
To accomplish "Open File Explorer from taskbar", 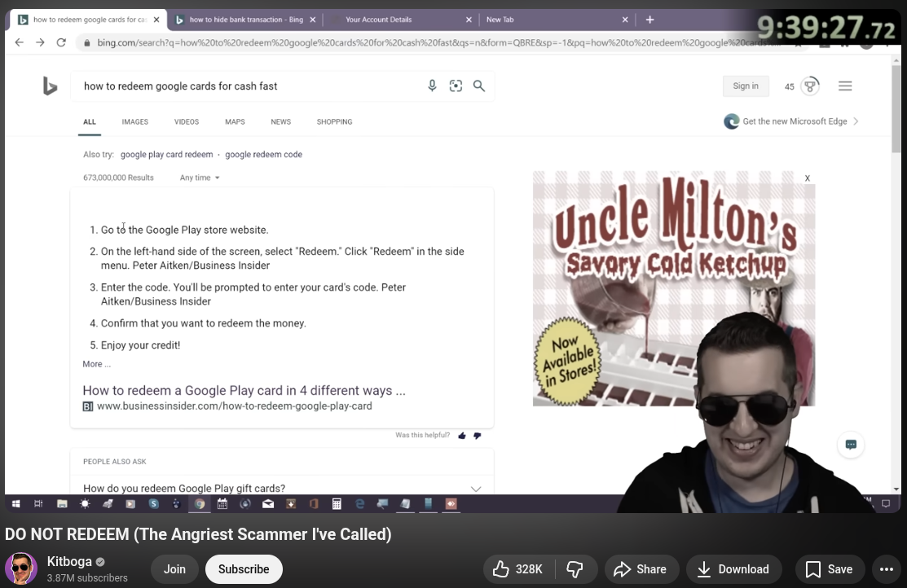I will click(62, 504).
